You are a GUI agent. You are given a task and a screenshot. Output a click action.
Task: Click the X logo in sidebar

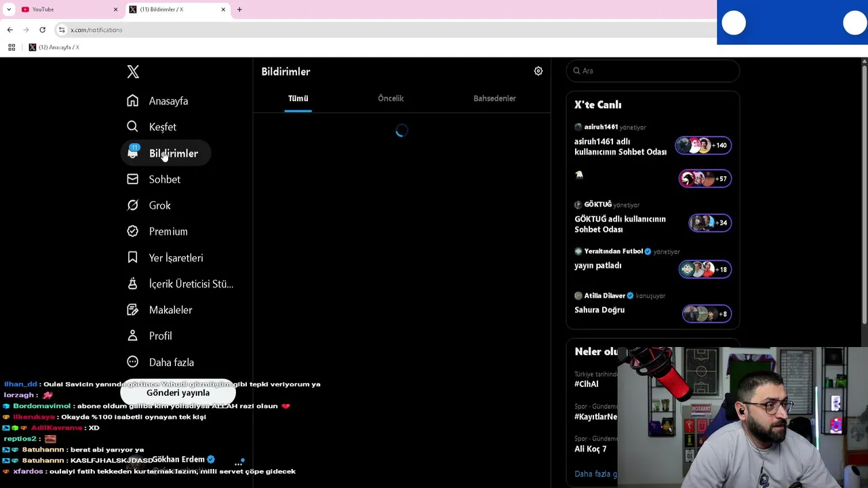pyautogui.click(x=133, y=72)
